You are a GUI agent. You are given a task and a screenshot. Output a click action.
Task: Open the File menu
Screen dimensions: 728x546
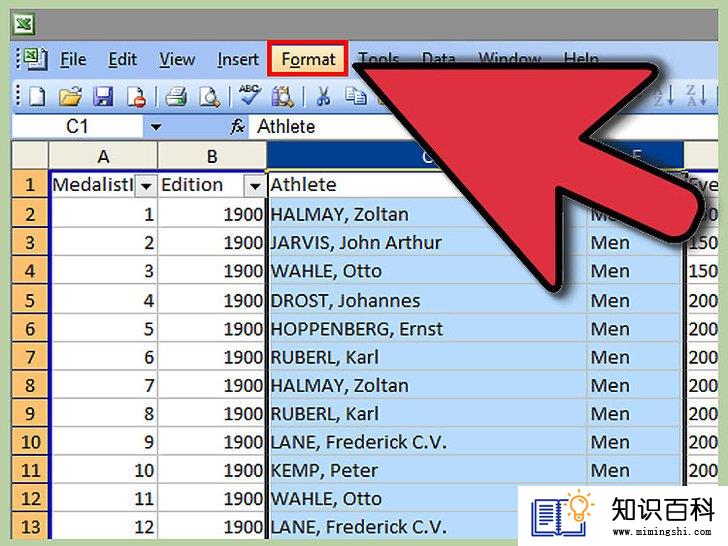coord(73,59)
